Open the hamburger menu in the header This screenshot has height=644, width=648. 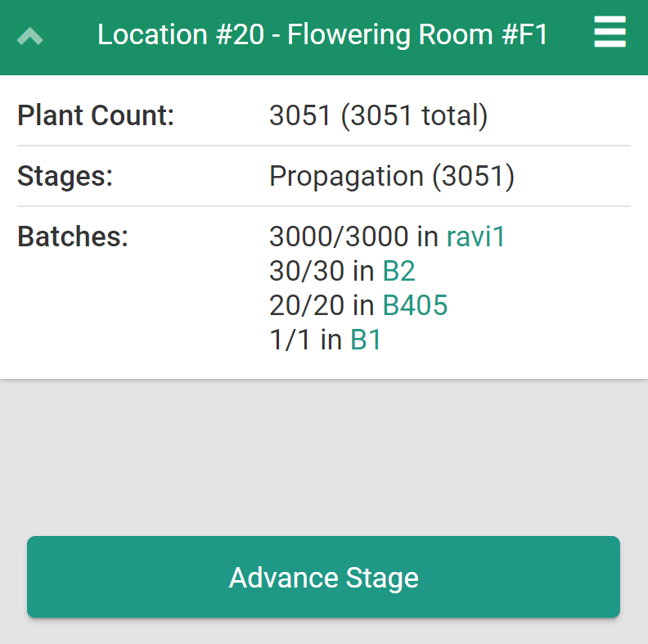(x=610, y=34)
